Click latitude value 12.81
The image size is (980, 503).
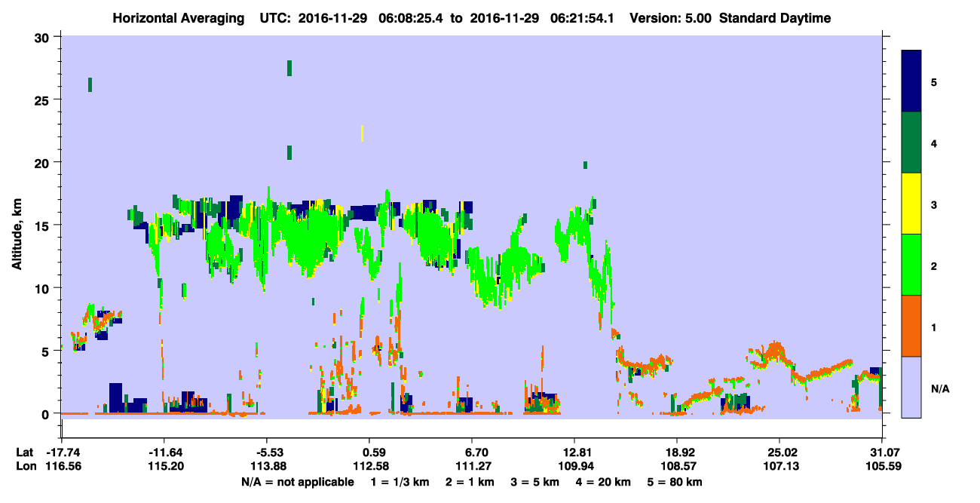574,452
